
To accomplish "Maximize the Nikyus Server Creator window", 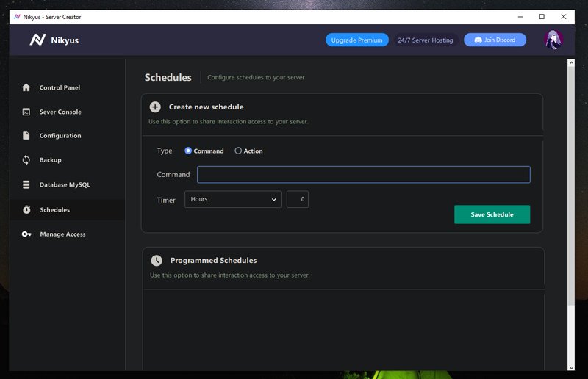I will click(x=542, y=17).
